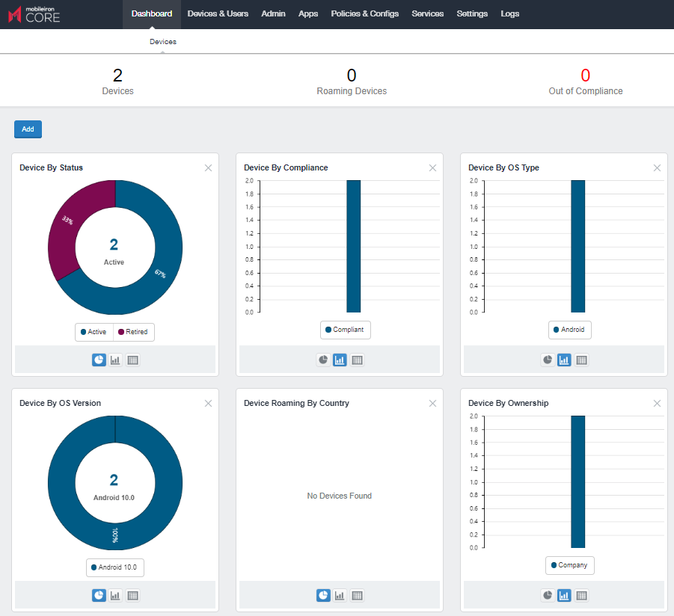
Task: Click the MobileIron Core logo
Action: tap(34, 14)
